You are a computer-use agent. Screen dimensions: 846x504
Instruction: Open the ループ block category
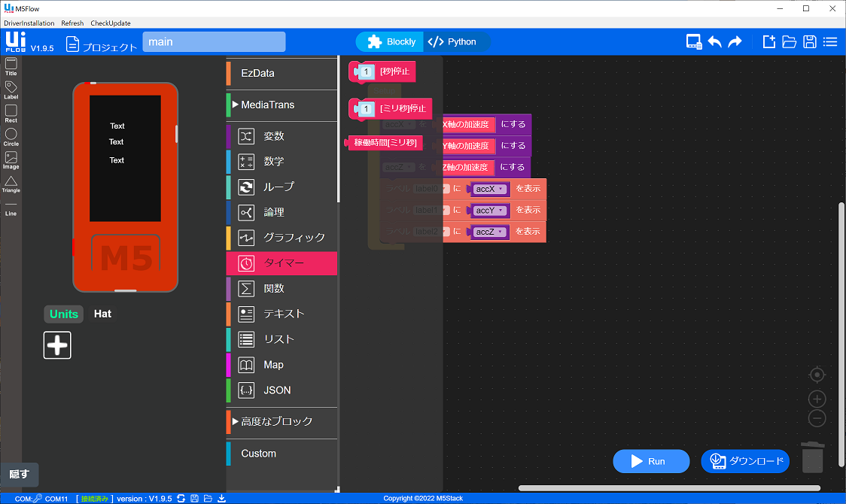point(281,187)
